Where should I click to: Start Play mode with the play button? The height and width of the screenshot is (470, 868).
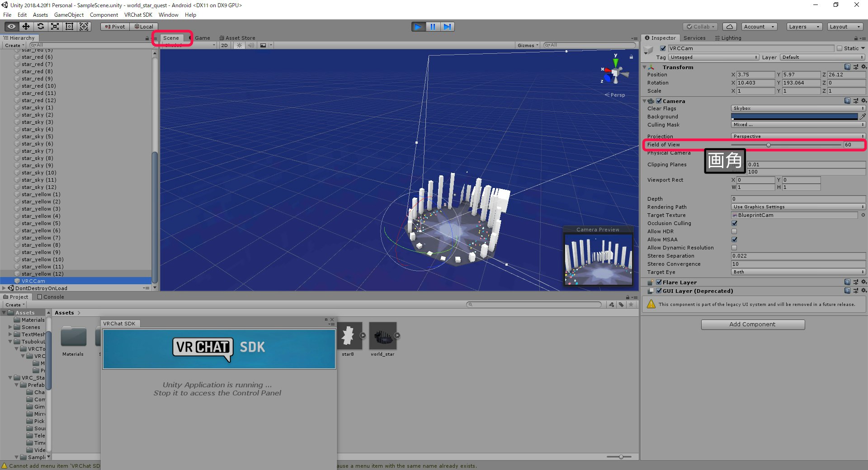[418, 27]
